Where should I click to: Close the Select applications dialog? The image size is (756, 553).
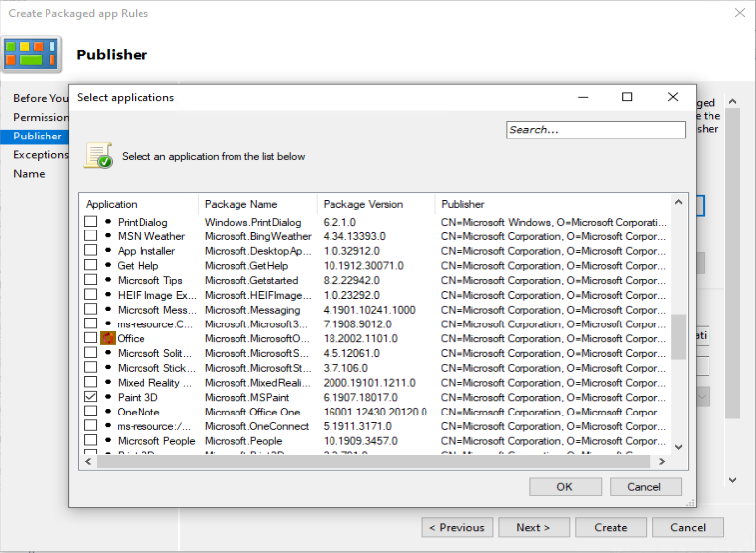[x=673, y=97]
